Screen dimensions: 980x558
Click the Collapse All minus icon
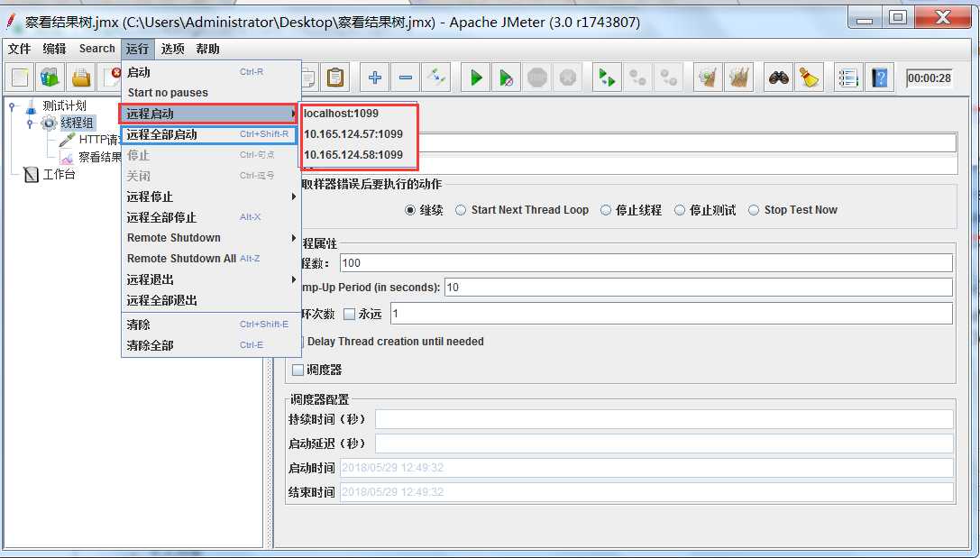[x=406, y=78]
